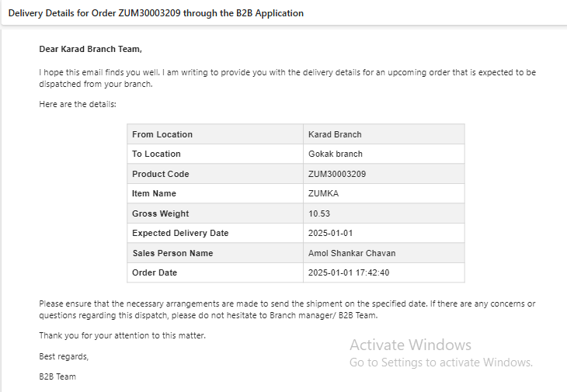Click the Product Code label cell
The width and height of the screenshot is (567, 392).
pyautogui.click(x=215, y=174)
